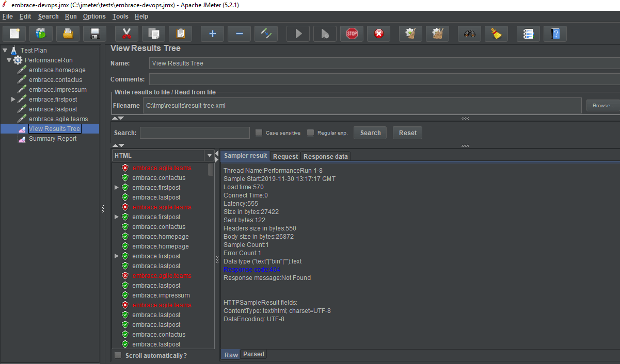This screenshot has width=620, height=364.
Task: Click the Save test plan floppy icon
Action: click(x=94, y=34)
